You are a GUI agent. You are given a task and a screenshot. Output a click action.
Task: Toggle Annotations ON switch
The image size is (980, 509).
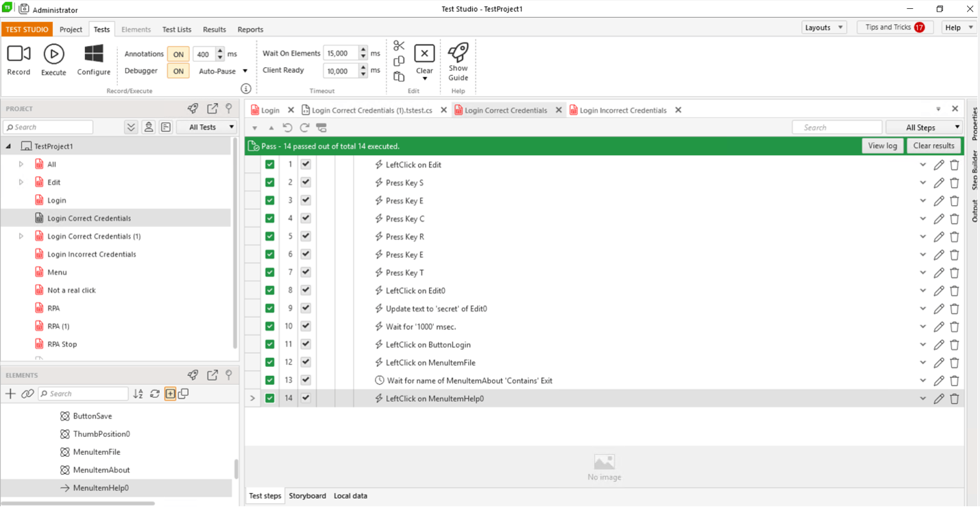[x=178, y=54]
